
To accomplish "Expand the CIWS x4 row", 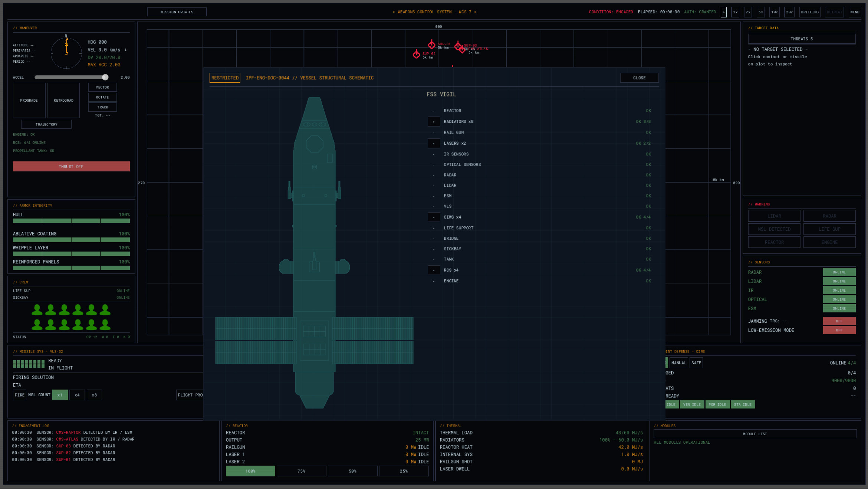I will [x=434, y=217].
